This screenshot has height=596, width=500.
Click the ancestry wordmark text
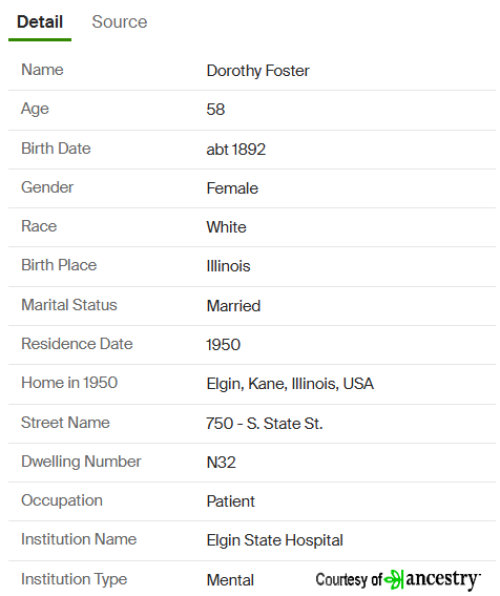click(442, 580)
